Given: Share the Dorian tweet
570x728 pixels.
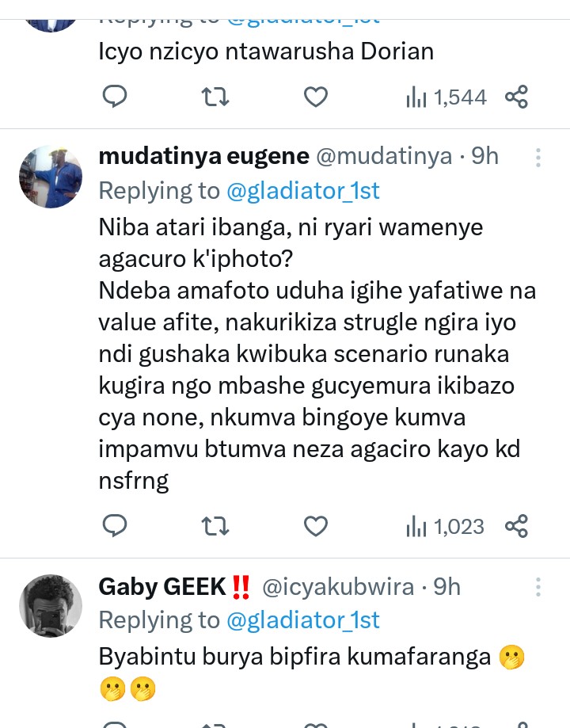Looking at the screenshot, I should click(x=516, y=97).
